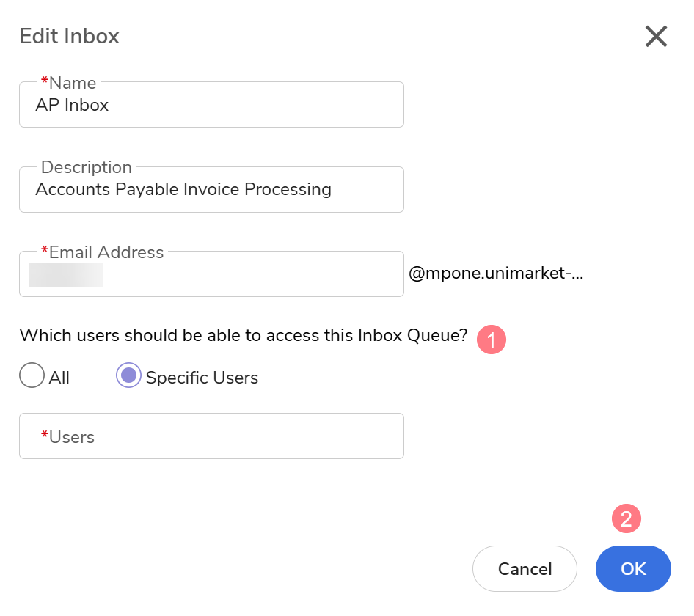This screenshot has width=694, height=616.
Task: Click the Name field containing AP Inbox
Action: pos(211,106)
